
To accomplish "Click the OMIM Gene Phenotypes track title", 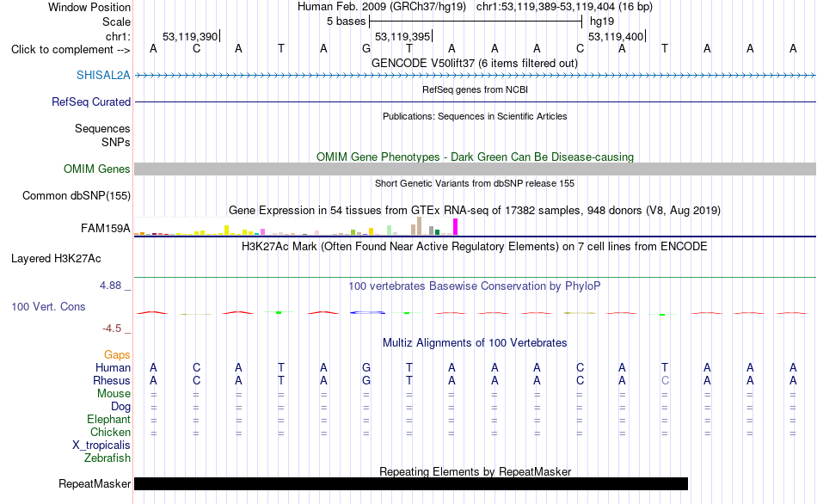I will pos(475,157).
